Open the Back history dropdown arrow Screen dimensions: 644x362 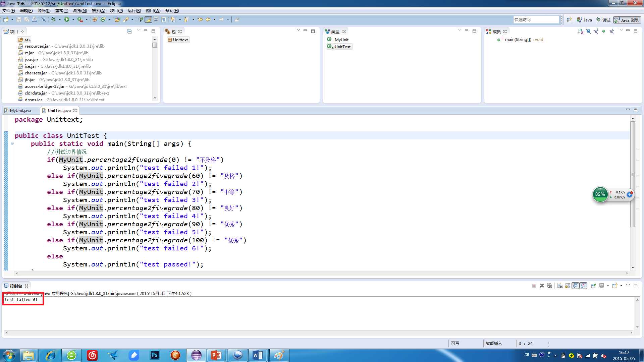click(214, 20)
